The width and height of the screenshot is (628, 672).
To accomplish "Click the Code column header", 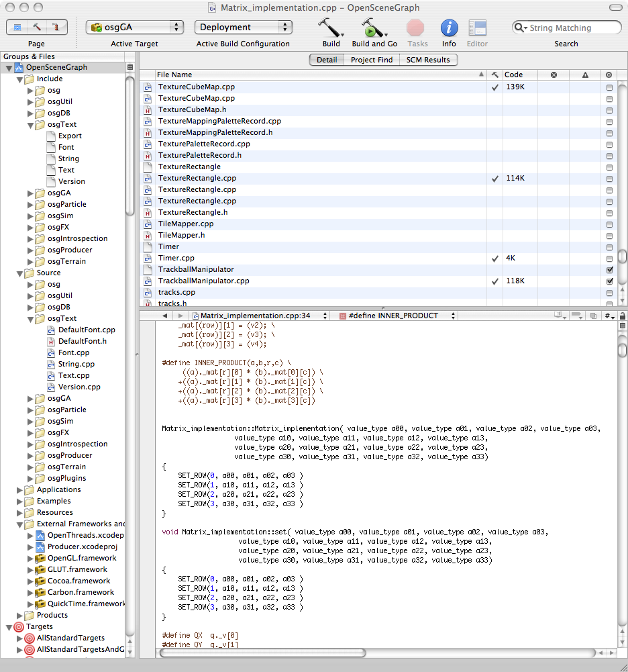I will point(513,75).
